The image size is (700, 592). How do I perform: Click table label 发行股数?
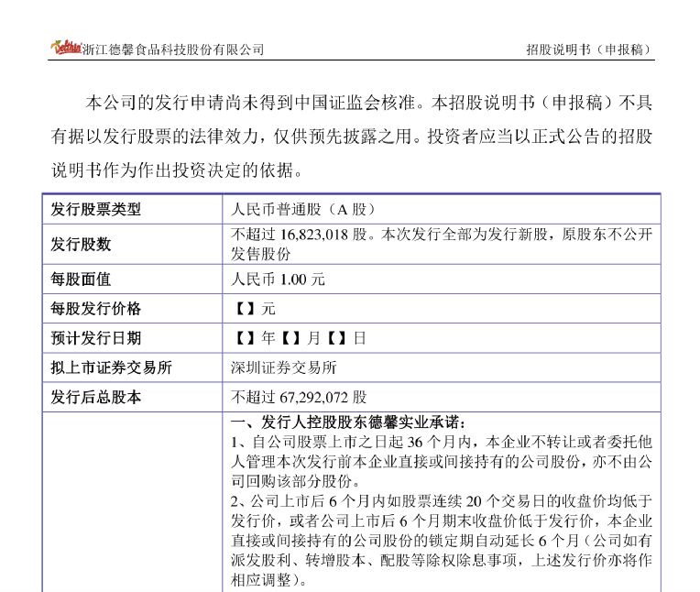(81, 244)
